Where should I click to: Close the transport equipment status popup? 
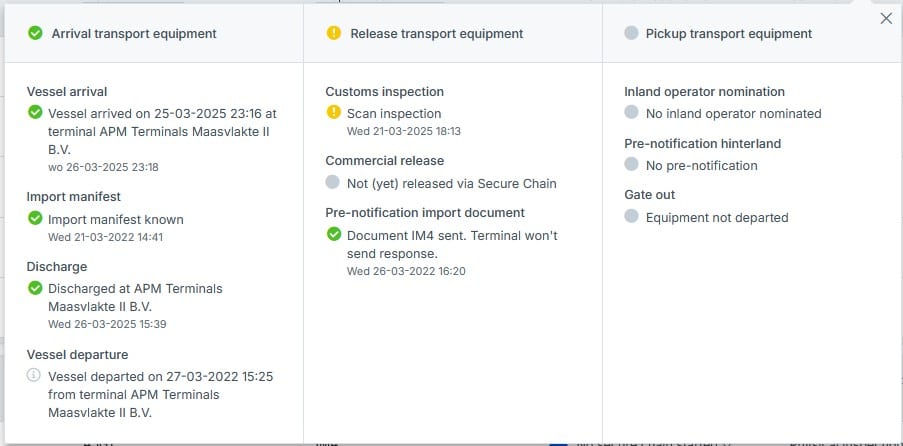[x=886, y=18]
